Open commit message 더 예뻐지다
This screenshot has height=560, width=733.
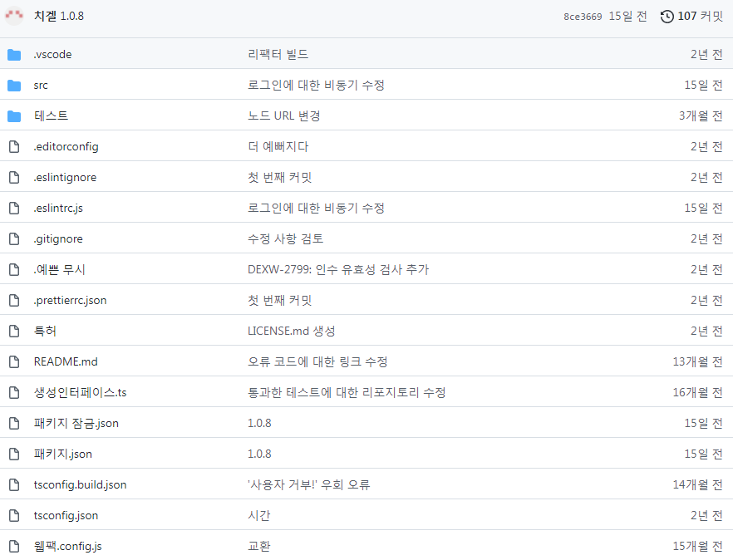tap(278, 147)
